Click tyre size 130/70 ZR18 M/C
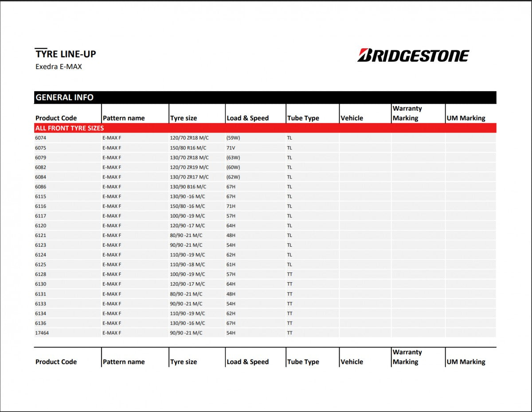 189,157
